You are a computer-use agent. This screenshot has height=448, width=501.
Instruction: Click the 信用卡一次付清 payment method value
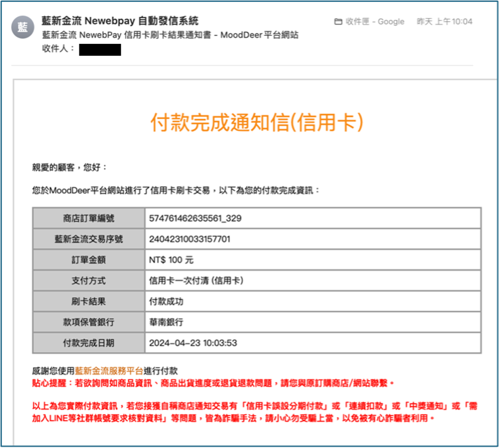tap(196, 281)
